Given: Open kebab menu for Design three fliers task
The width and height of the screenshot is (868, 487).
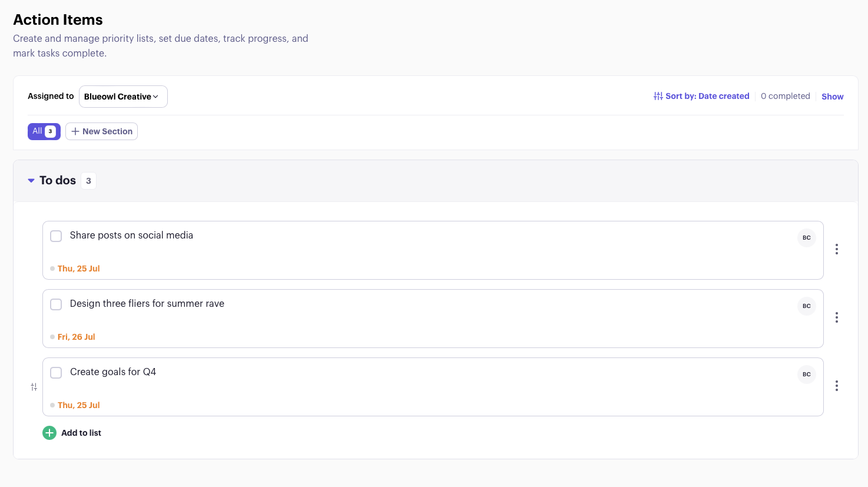Looking at the screenshot, I should pyautogui.click(x=836, y=317).
